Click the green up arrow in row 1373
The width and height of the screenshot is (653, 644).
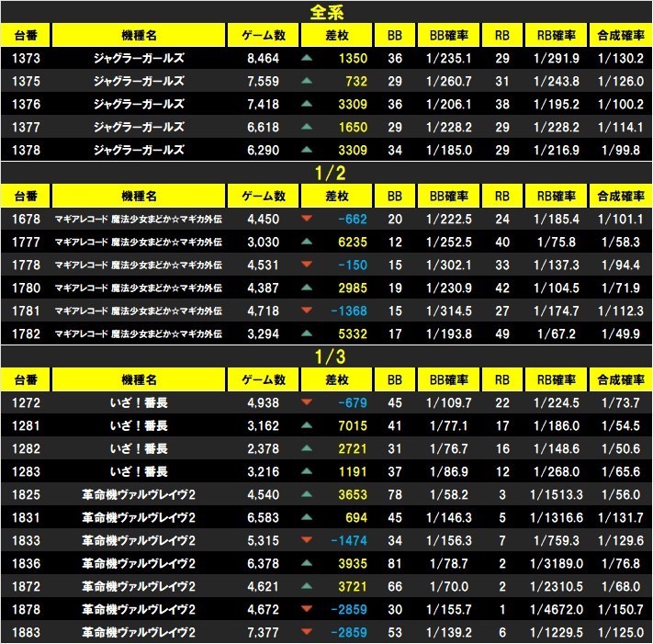click(307, 58)
